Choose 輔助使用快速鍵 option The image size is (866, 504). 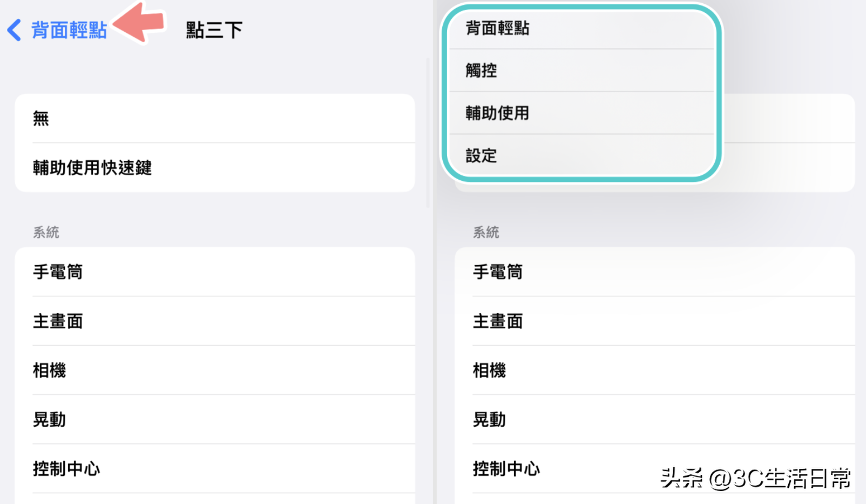(215, 168)
